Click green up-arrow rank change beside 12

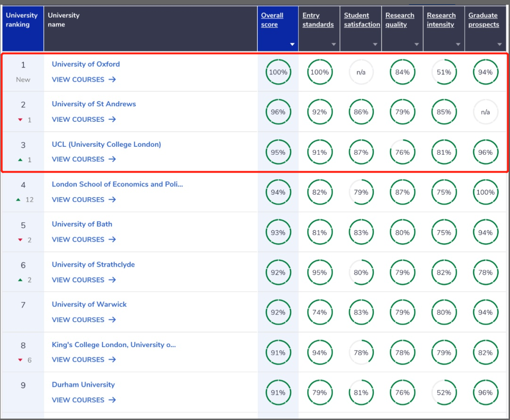pos(18,199)
